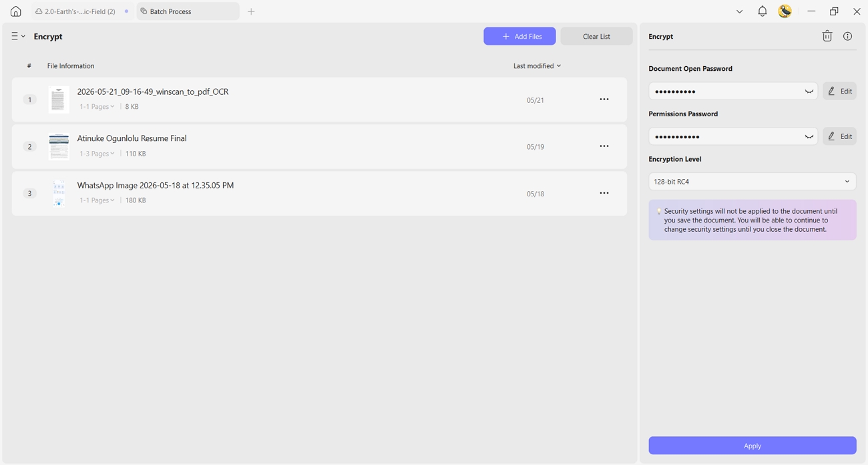
Task: Click the 180 KB file size
Action: coord(136,200)
